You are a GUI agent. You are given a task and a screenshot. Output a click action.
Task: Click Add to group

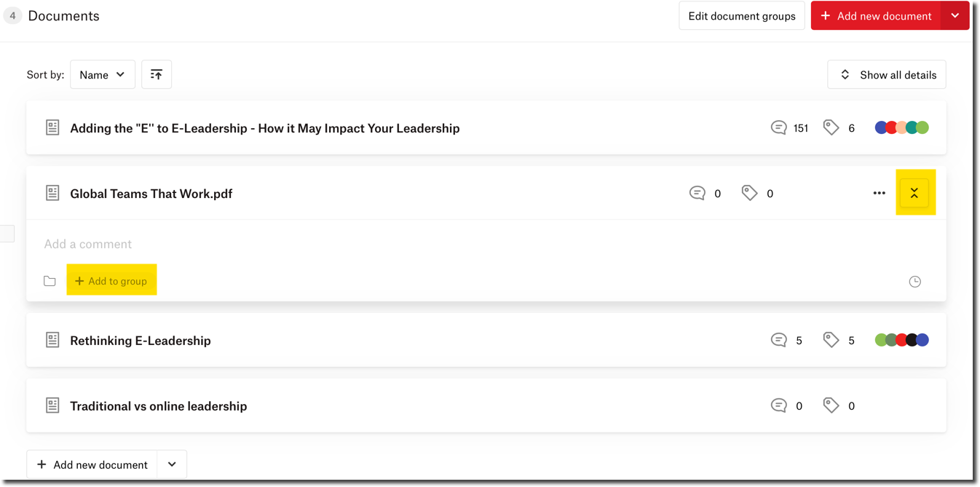pos(111,281)
